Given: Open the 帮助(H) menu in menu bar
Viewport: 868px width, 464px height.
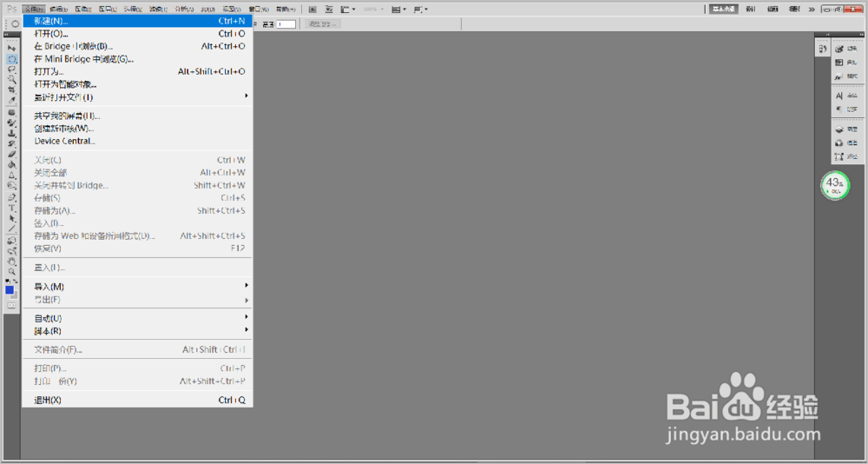Looking at the screenshot, I should 285,10.
